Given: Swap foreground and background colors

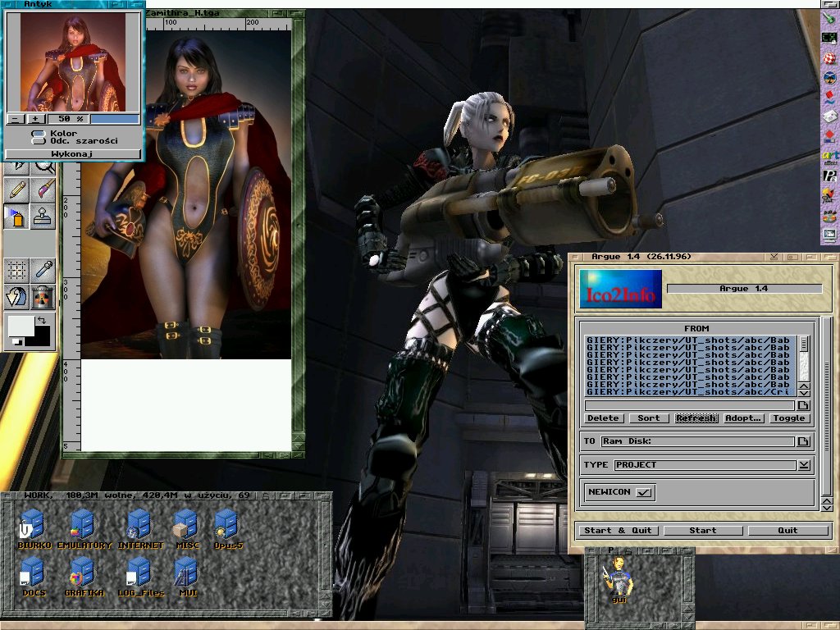Looking at the screenshot, I should [42, 321].
